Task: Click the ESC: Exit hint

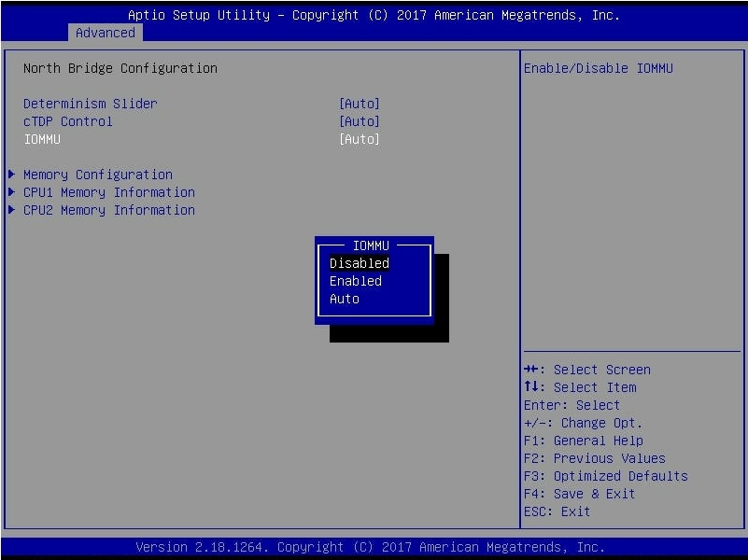Action: click(557, 511)
